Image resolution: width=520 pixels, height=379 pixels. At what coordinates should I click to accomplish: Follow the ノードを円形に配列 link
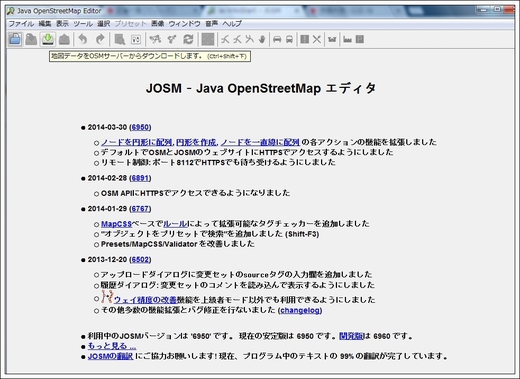click(137, 142)
